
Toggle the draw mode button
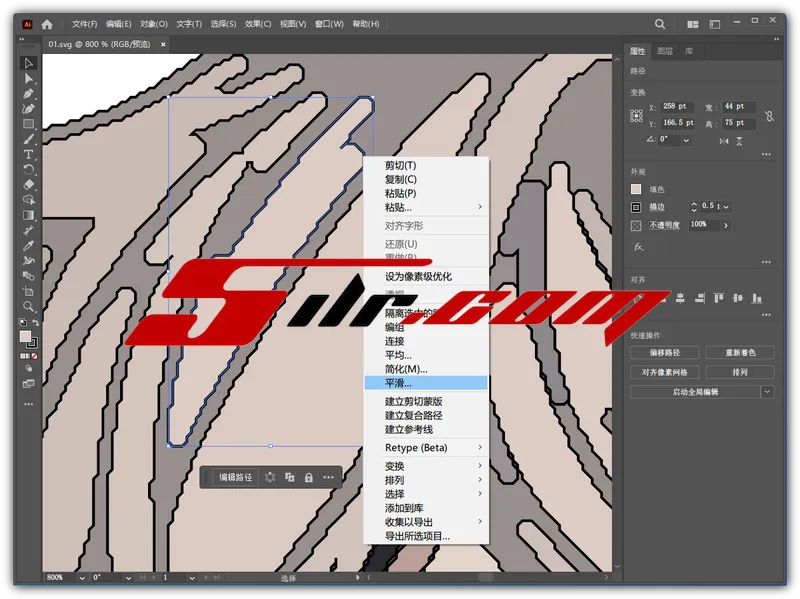(29, 368)
